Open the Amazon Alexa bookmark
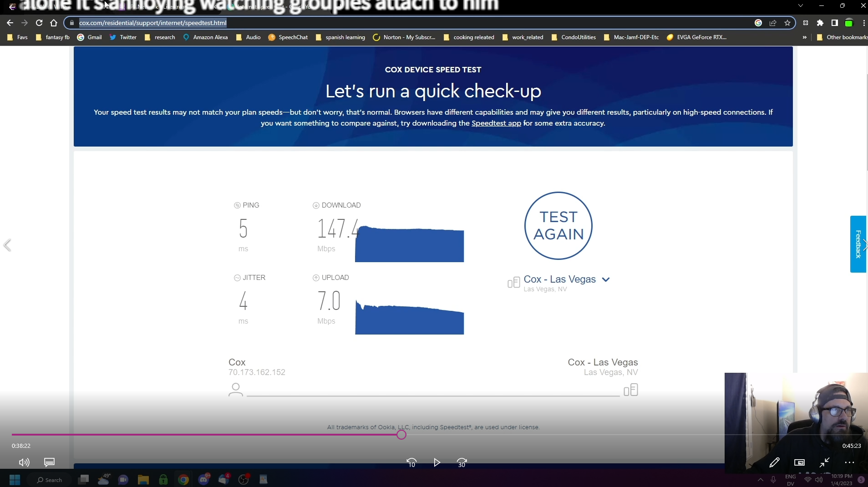The width and height of the screenshot is (868, 487). click(205, 37)
